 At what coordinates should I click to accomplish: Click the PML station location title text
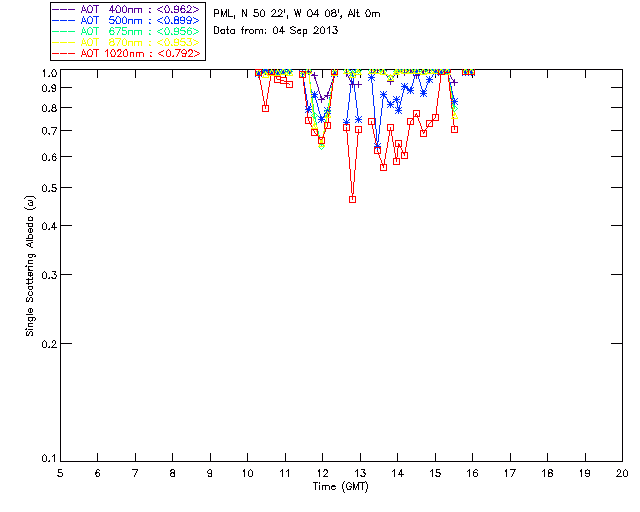tap(297, 14)
